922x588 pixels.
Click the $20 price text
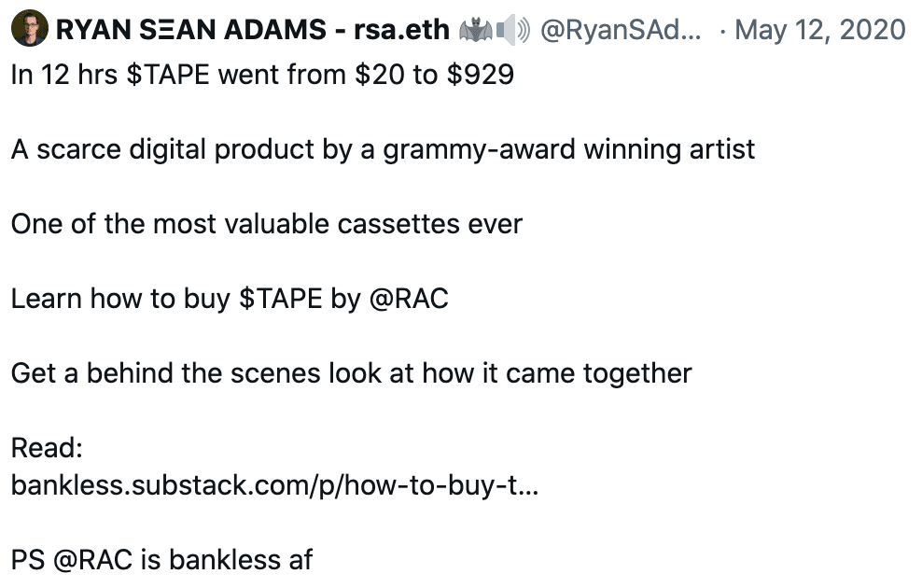click(x=379, y=75)
